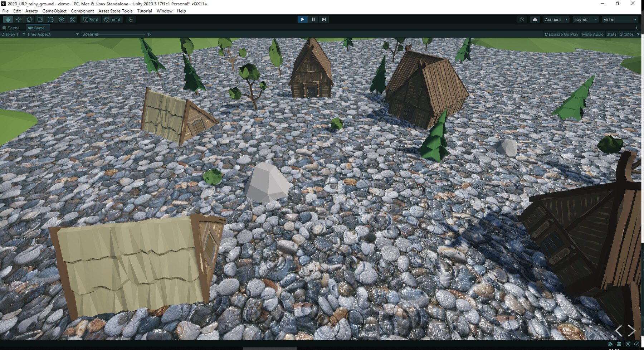The width and height of the screenshot is (644, 350).
Task: Click the Stats button
Action: click(611, 34)
